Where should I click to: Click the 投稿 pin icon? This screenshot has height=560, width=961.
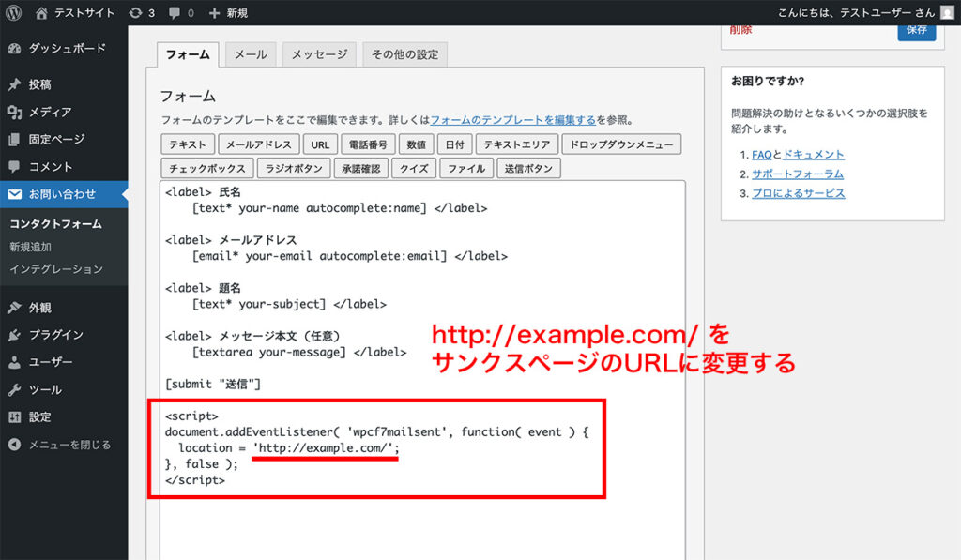tap(14, 84)
